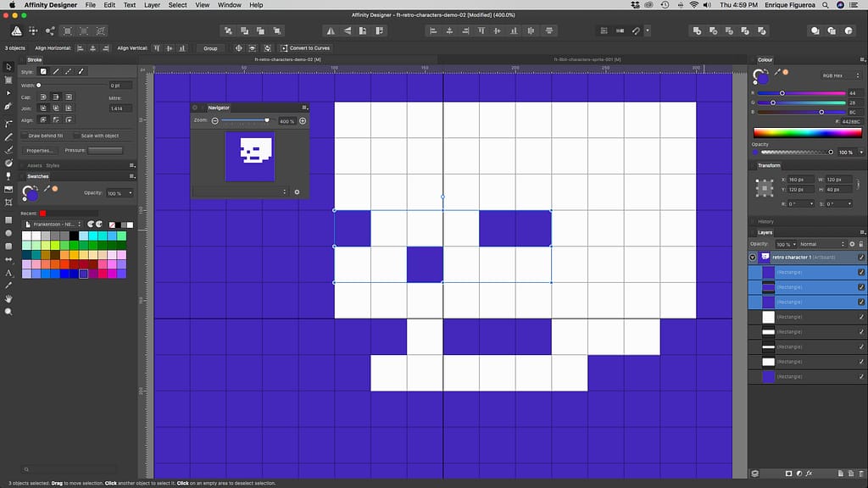Select the Pencil tool
Image resolution: width=868 pixels, height=488 pixels.
8,136
